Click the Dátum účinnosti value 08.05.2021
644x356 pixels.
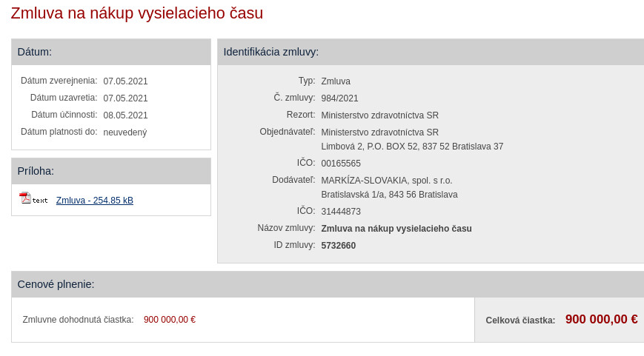(126, 115)
